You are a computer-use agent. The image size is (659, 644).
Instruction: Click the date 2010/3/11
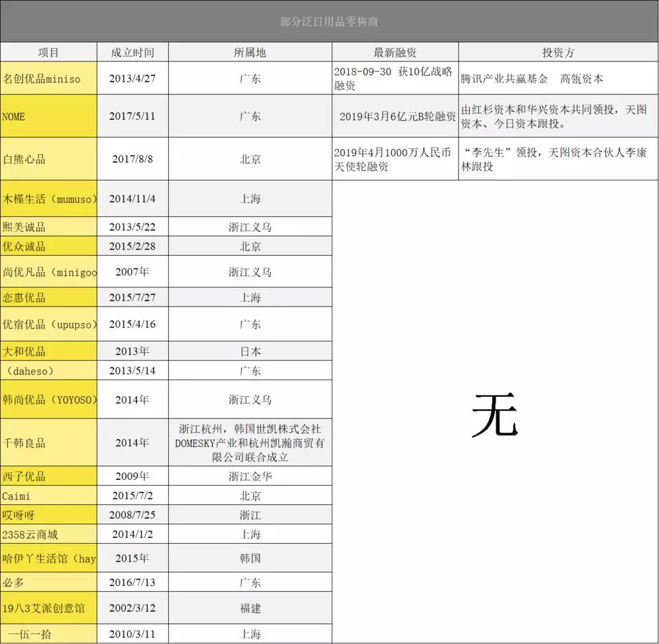[132, 634]
